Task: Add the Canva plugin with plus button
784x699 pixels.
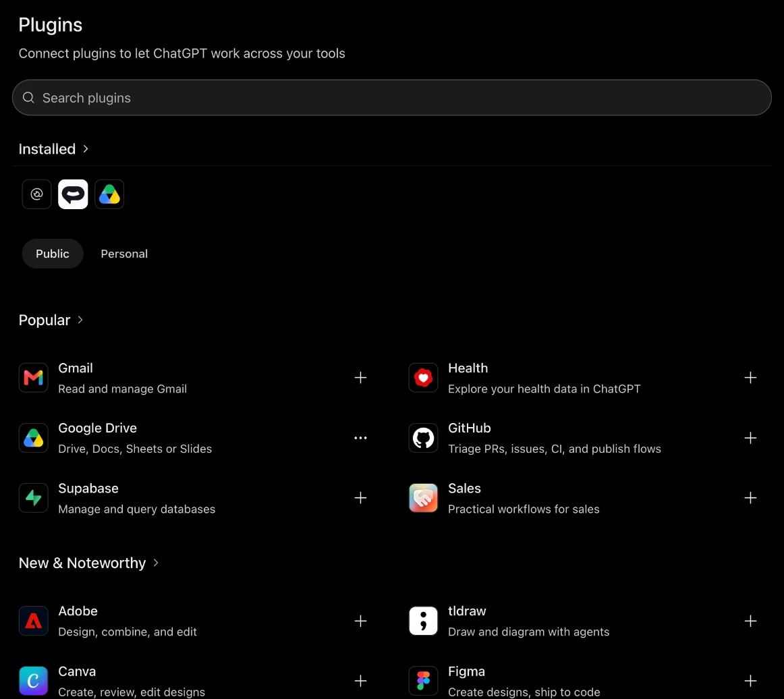Action: click(x=360, y=681)
